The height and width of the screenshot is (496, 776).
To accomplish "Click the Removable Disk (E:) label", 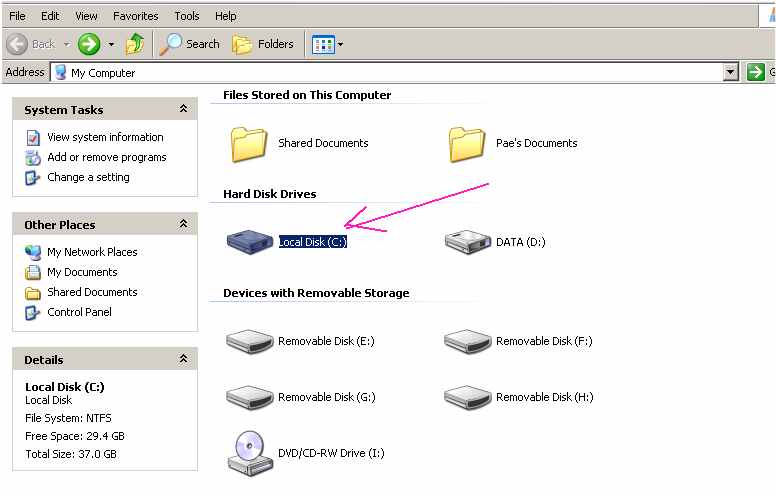I will coord(326,341).
